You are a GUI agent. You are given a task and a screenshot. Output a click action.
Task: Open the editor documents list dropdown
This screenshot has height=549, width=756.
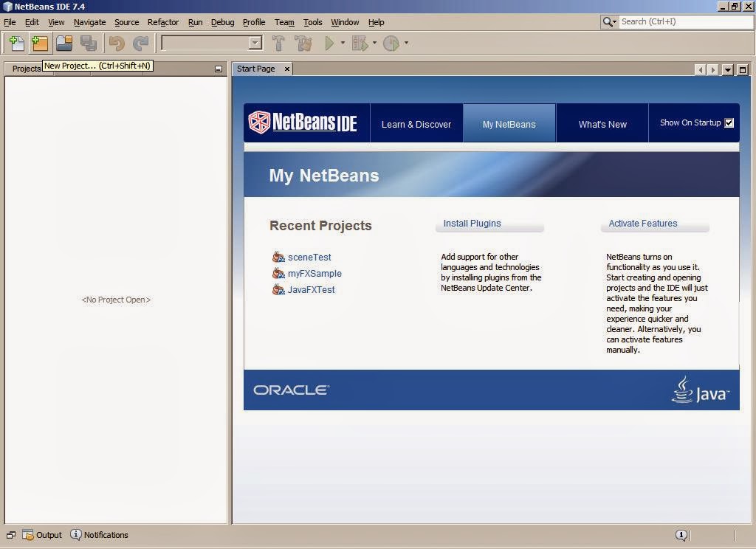(727, 70)
